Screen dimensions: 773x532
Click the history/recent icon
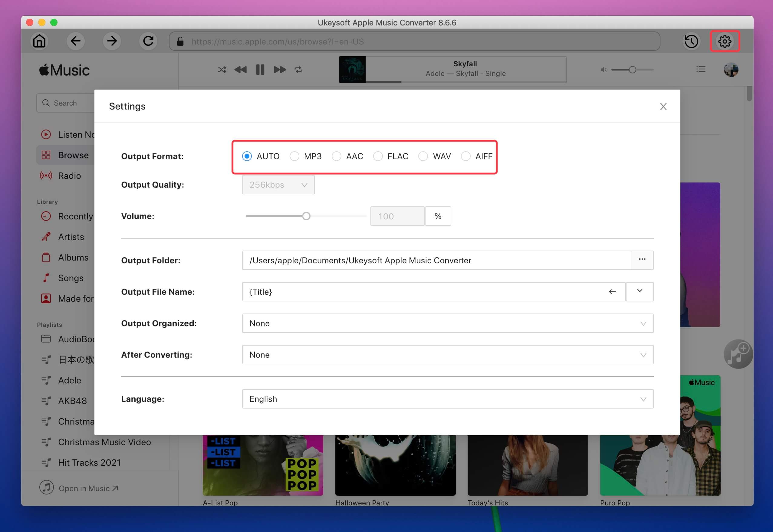[x=692, y=42]
